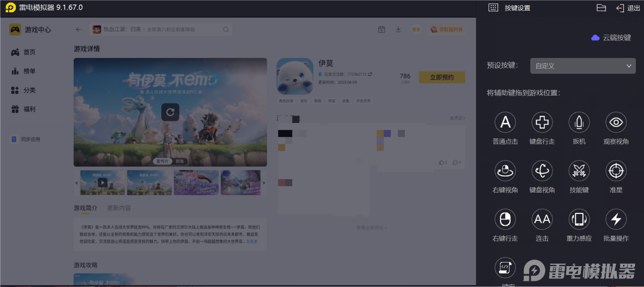Click the keyboard icon beside 按键设置
The height and width of the screenshot is (287, 644).
493,8
